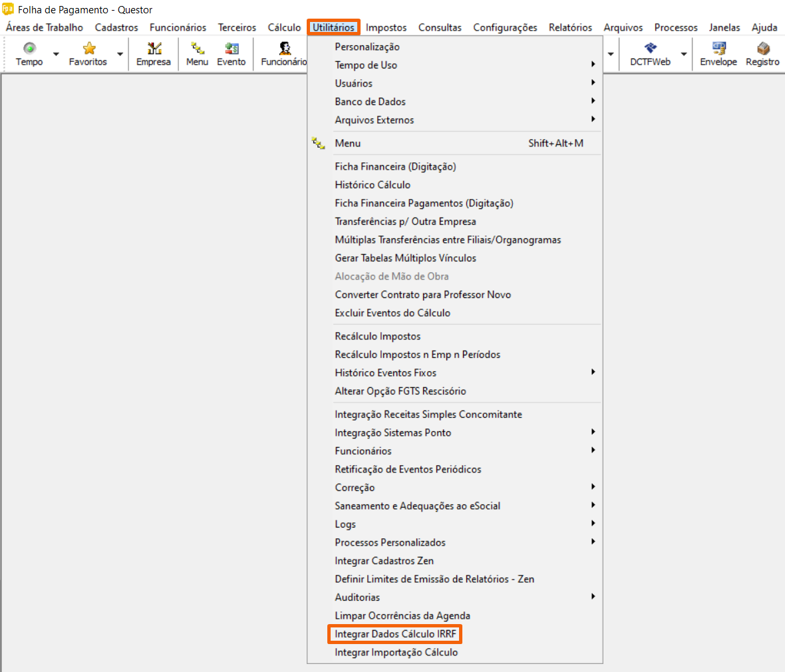
Task: Expand the Banco de Dados submenu
Action: tap(371, 102)
